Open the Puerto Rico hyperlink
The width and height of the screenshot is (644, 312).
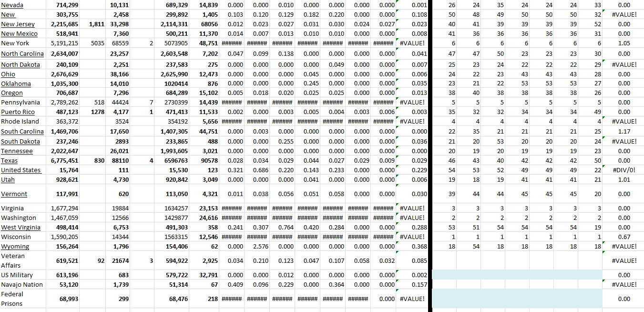[18, 112]
